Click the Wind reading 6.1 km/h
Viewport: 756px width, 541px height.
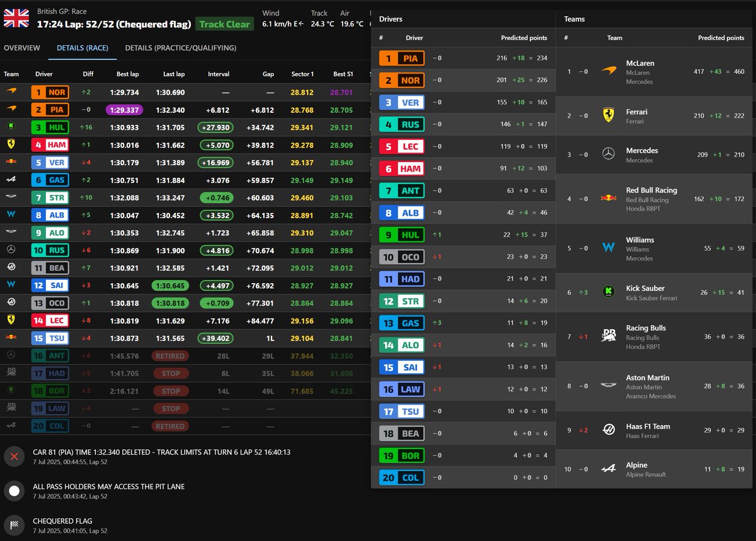tap(282, 24)
